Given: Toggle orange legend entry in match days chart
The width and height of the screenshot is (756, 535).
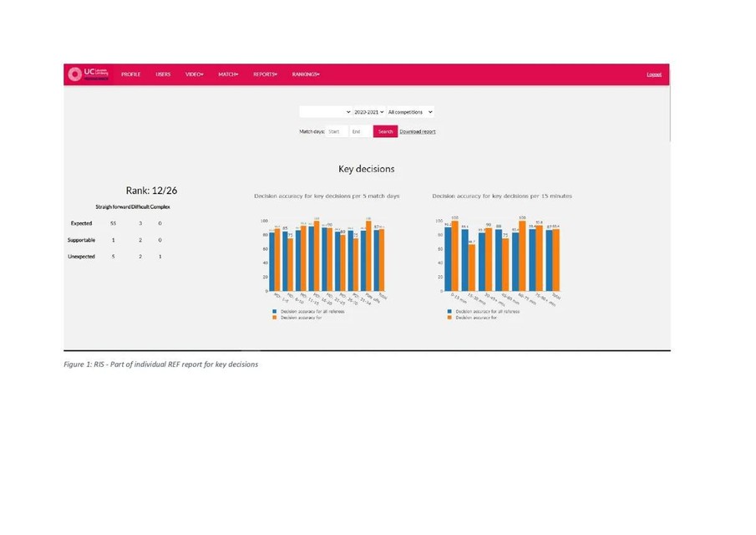Looking at the screenshot, I should pos(297,318).
